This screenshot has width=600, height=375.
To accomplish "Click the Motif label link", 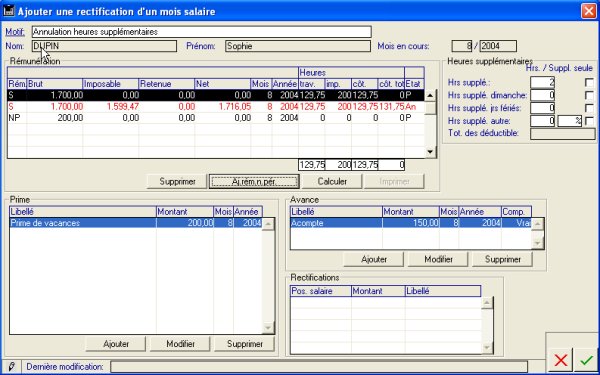I will coord(15,32).
